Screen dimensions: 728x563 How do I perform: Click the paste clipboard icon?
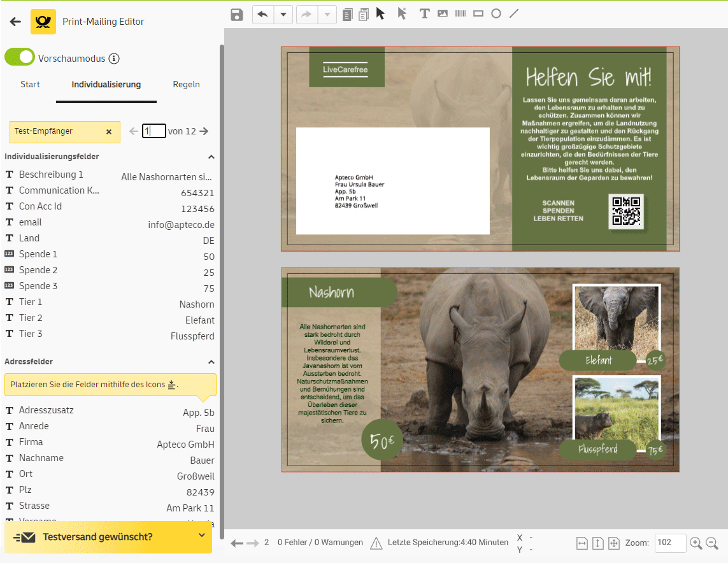click(x=364, y=15)
